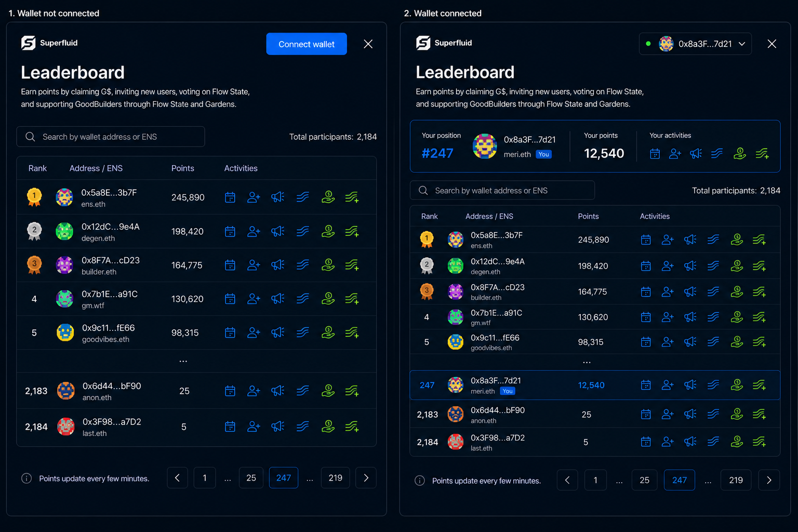Click Activities column header in right panel
Viewport: 798px width, 532px height.
point(655,216)
